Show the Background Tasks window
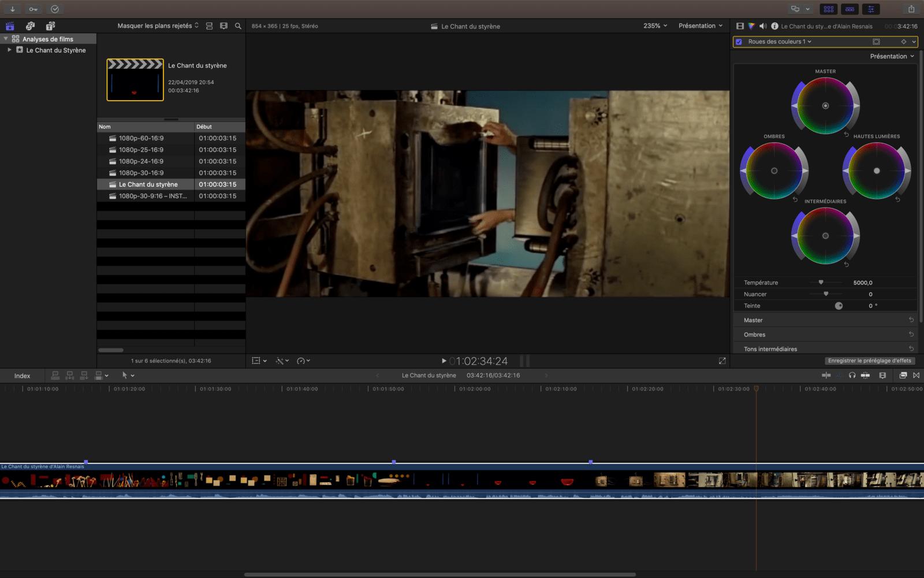The image size is (924, 578). point(55,9)
